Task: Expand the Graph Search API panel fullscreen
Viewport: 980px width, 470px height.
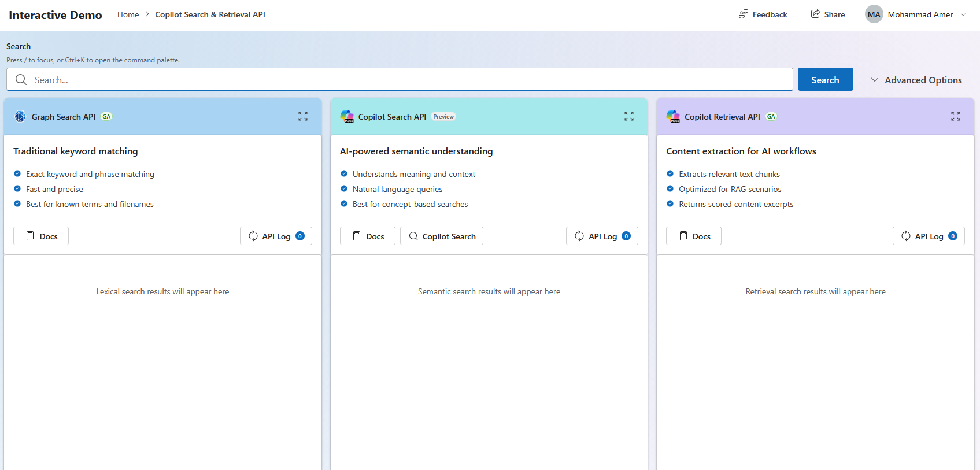Action: (x=303, y=116)
